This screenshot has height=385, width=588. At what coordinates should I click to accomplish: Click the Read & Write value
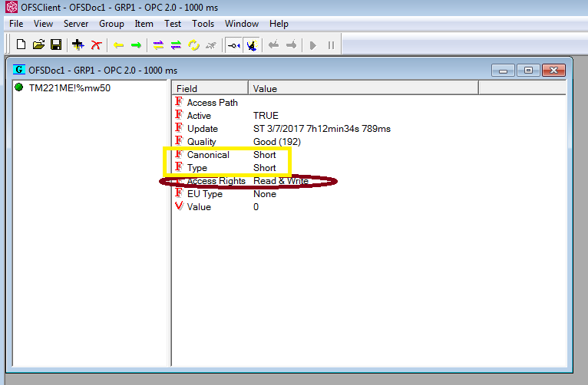click(281, 181)
